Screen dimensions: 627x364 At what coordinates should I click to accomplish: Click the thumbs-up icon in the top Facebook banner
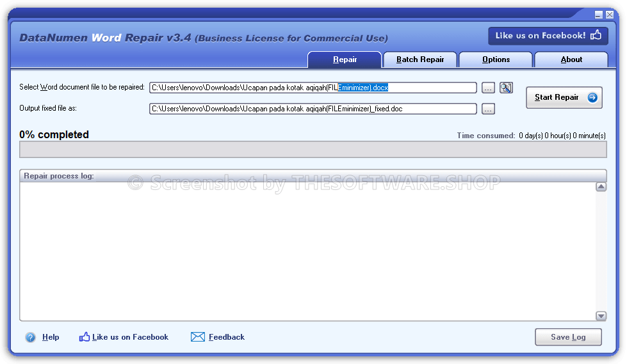[596, 35]
